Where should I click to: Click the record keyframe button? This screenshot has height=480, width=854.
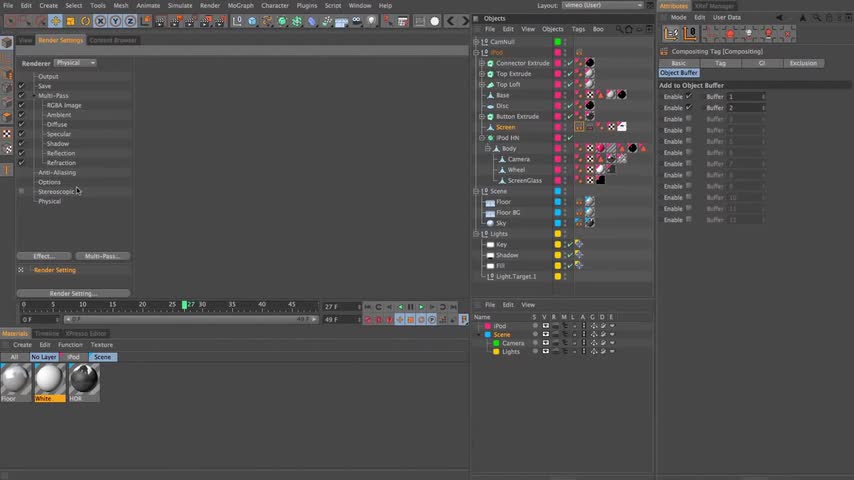pyautogui.click(x=368, y=319)
